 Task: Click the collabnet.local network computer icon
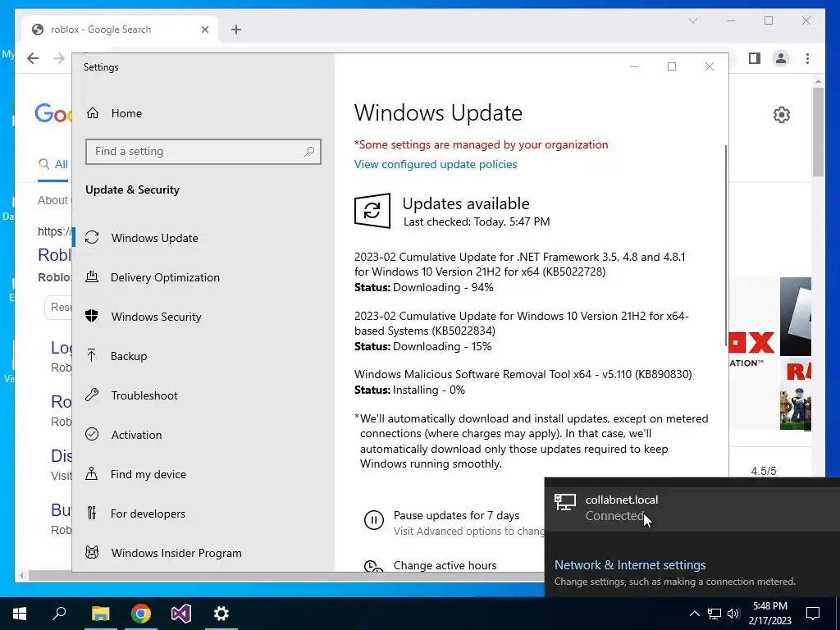[x=564, y=502]
